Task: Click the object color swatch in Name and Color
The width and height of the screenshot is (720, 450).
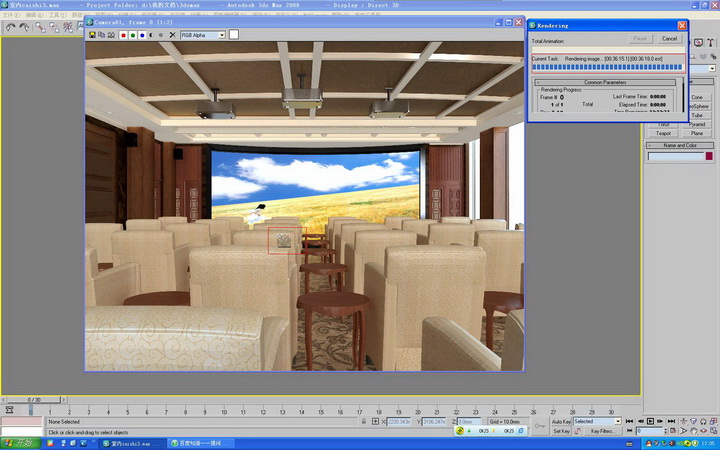Action: click(710, 156)
